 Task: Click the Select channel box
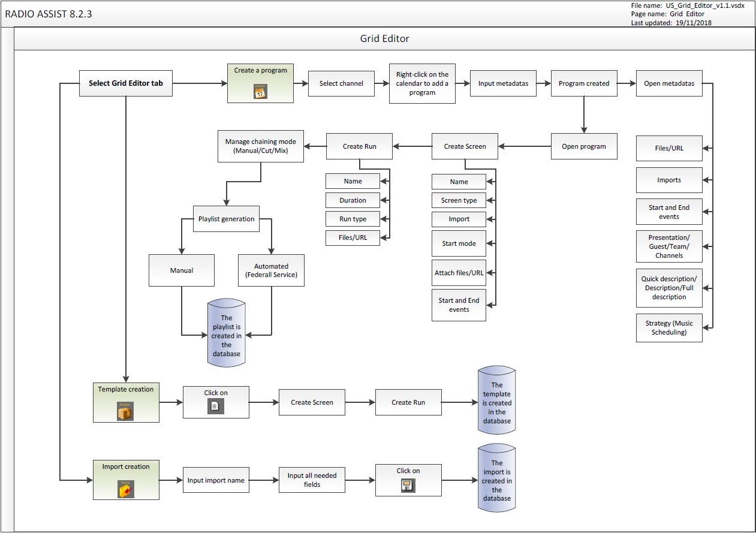click(341, 83)
